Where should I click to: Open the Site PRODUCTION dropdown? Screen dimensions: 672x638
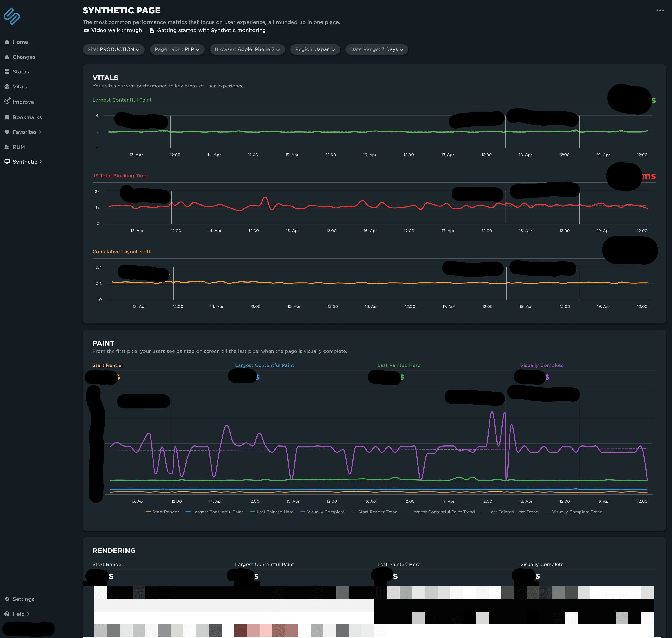click(x=113, y=49)
